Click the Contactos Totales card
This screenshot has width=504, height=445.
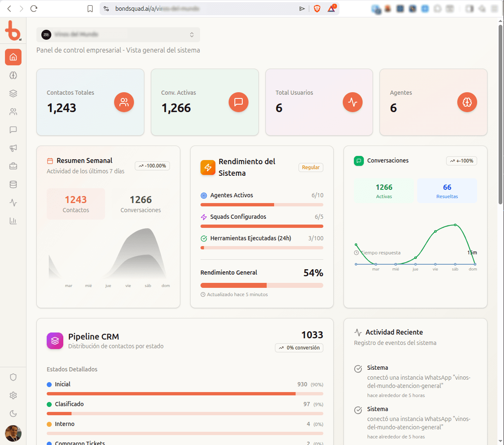90,102
